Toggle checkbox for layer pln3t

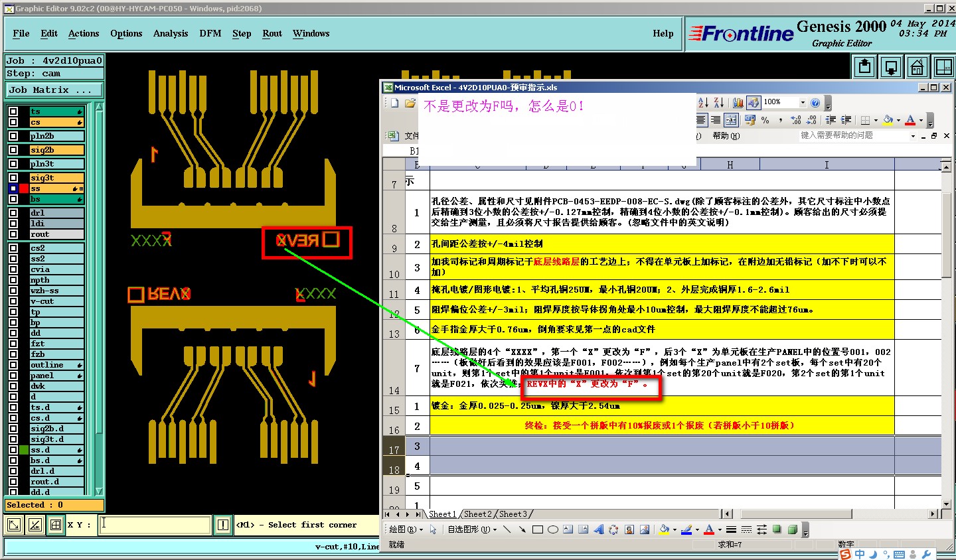tap(13, 164)
